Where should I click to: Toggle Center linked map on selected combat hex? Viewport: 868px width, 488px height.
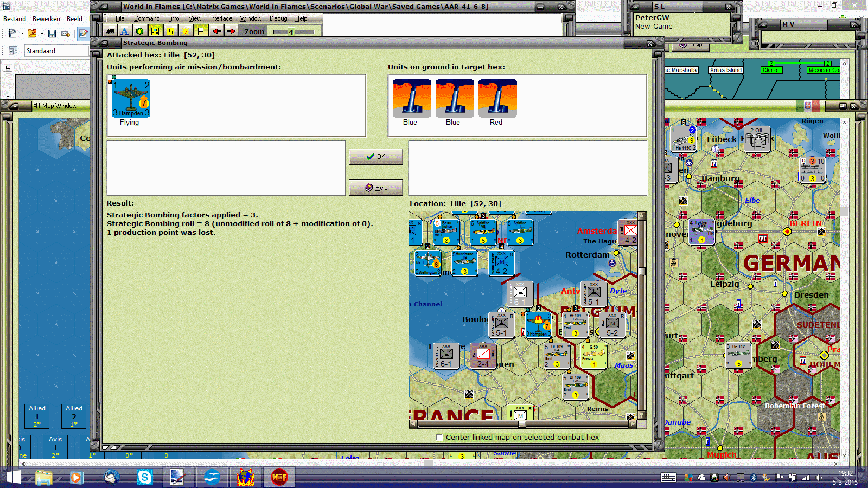click(x=439, y=437)
